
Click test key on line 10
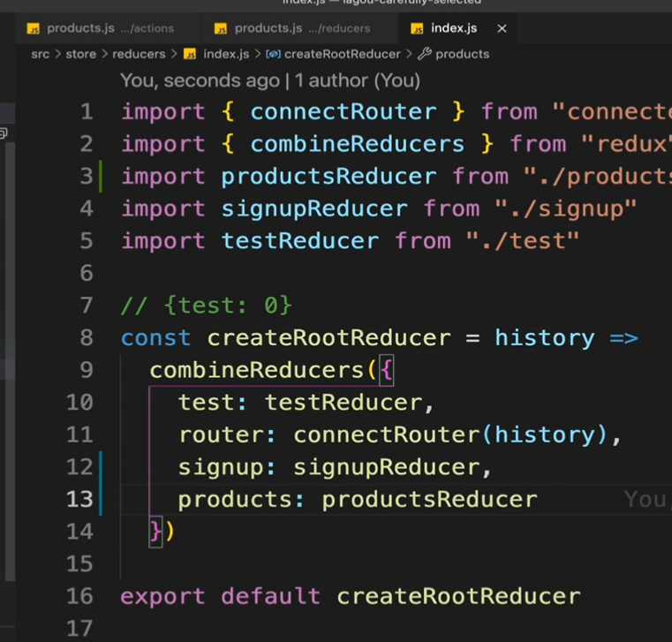coord(206,403)
